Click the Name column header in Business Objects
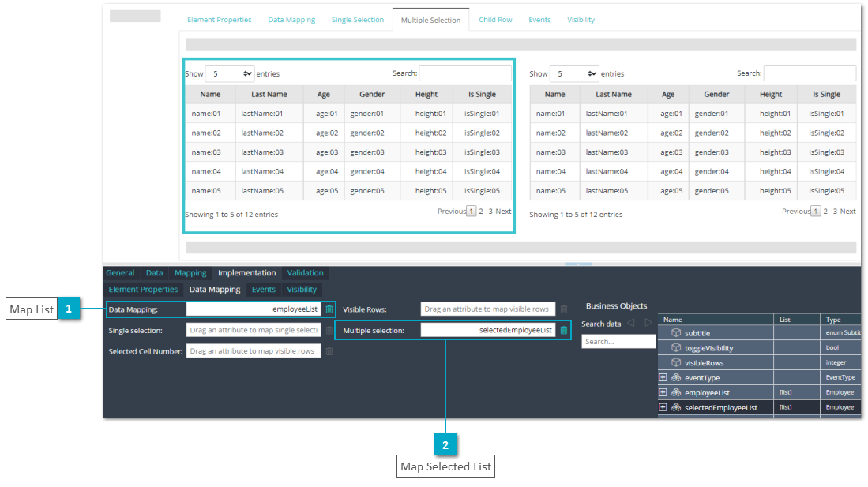 pyautogui.click(x=716, y=320)
